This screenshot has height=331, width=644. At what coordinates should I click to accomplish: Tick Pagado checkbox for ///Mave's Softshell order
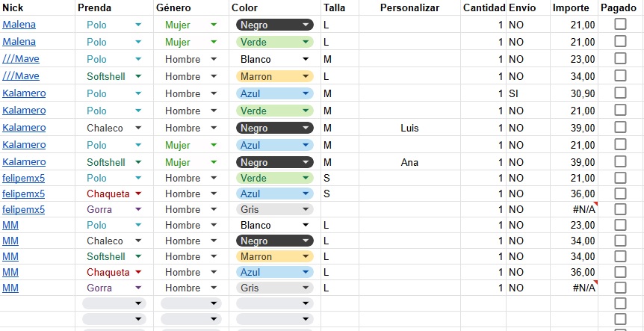pyautogui.click(x=620, y=75)
